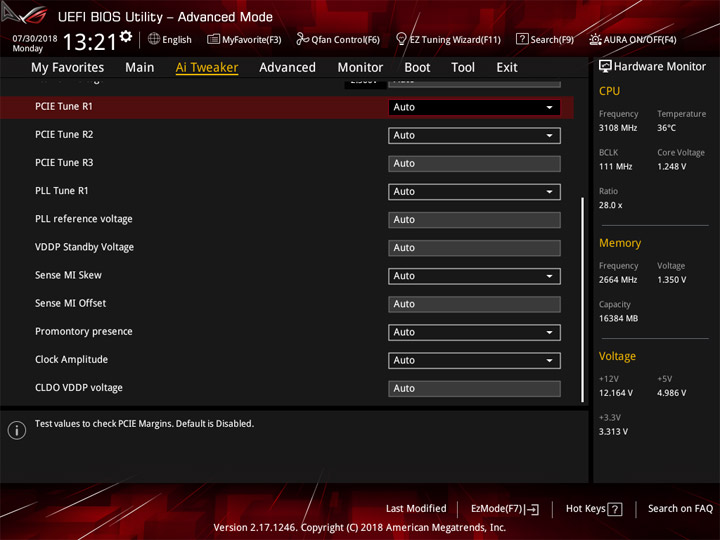
Task: Click the 13:21 clock display
Action: pyautogui.click(x=90, y=42)
